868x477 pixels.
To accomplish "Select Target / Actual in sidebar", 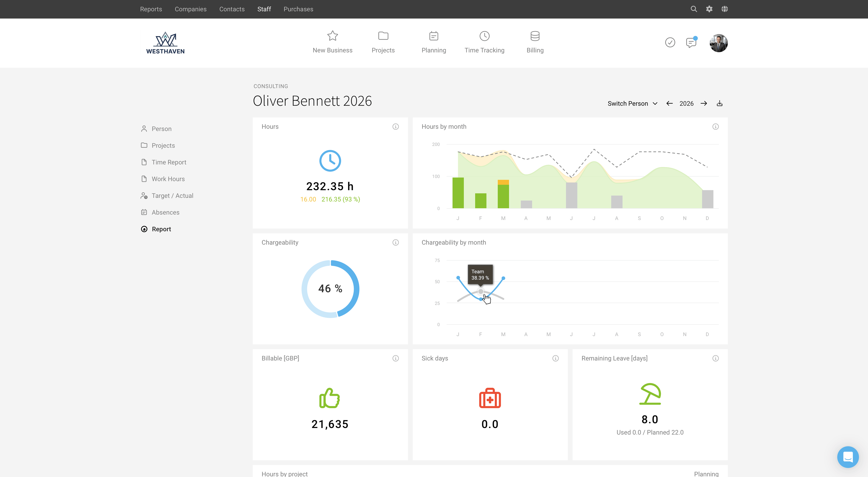I will click(172, 196).
